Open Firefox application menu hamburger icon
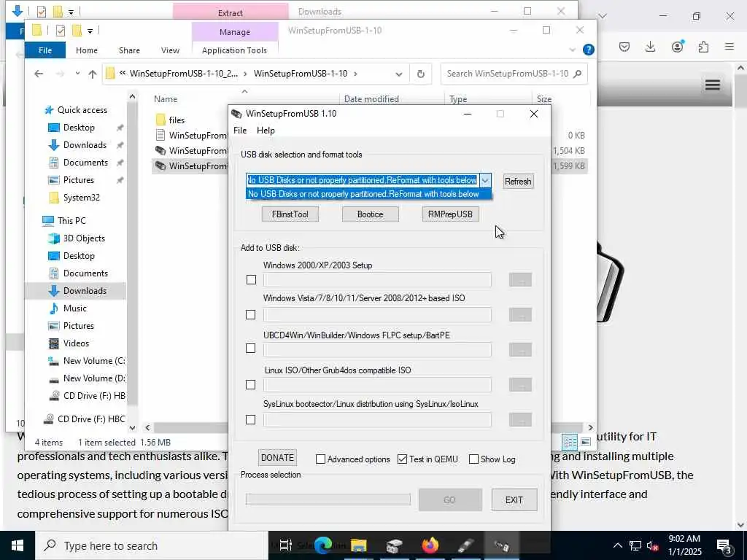 click(729, 47)
